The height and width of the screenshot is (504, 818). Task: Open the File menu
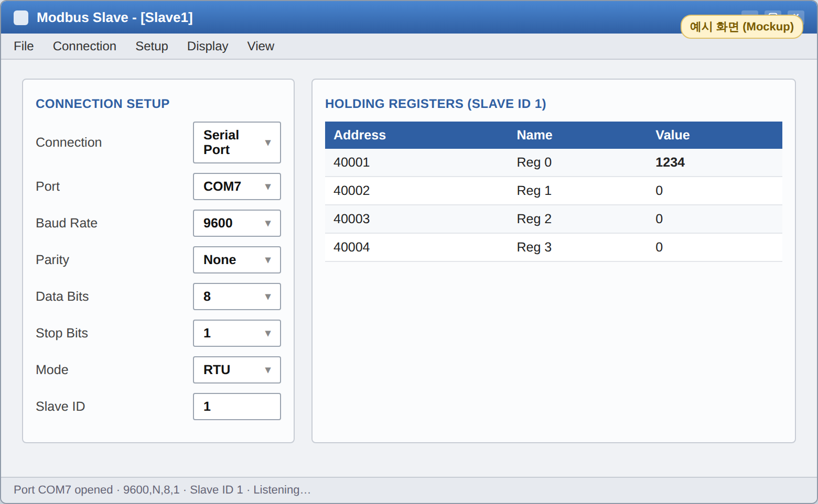pyautogui.click(x=24, y=46)
